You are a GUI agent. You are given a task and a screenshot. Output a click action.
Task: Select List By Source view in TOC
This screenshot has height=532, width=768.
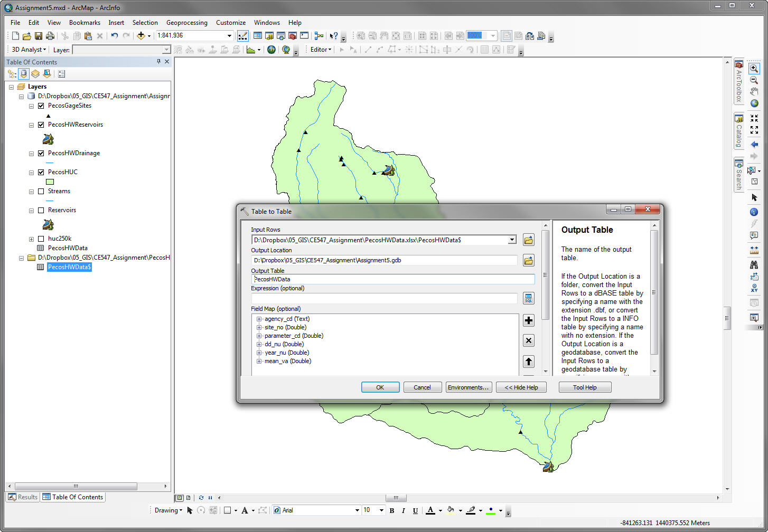(24, 74)
